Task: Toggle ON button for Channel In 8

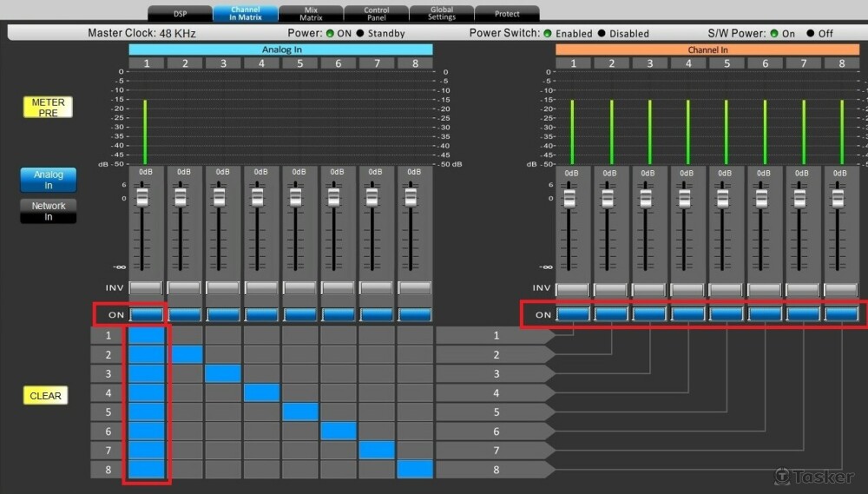Action: [840, 313]
